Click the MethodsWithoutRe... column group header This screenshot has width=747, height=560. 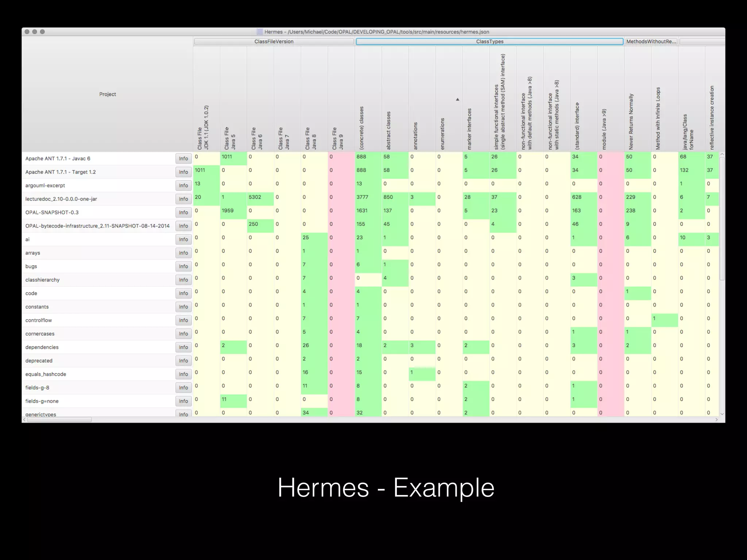[x=651, y=42]
